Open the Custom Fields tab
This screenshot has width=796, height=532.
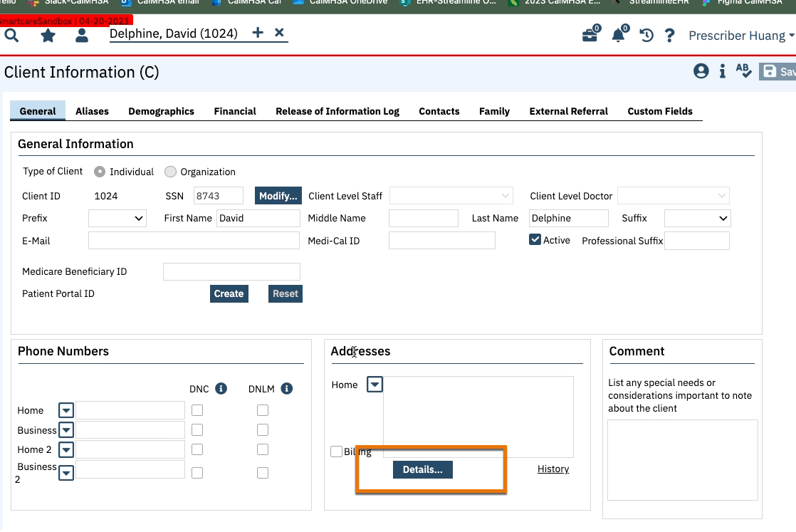pos(659,111)
